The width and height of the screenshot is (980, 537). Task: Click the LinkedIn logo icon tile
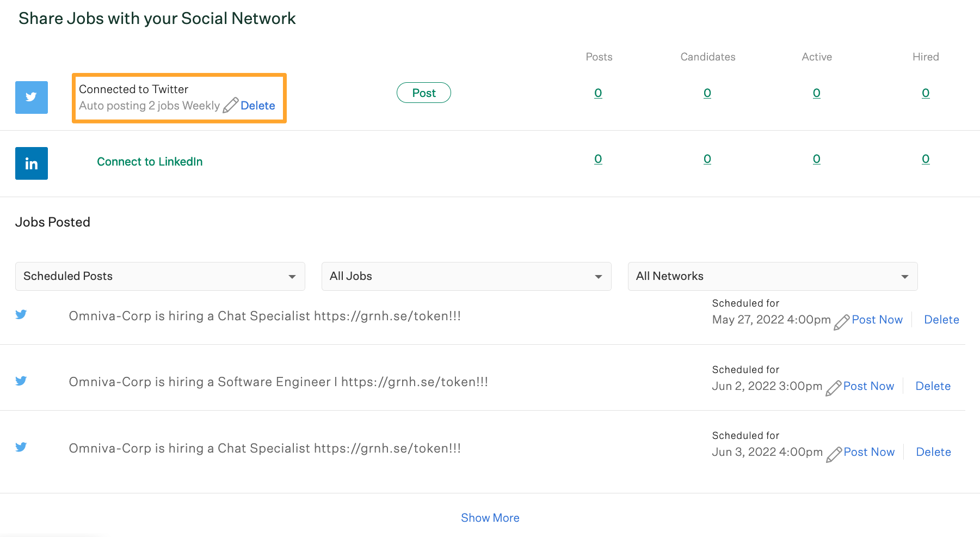tap(32, 163)
